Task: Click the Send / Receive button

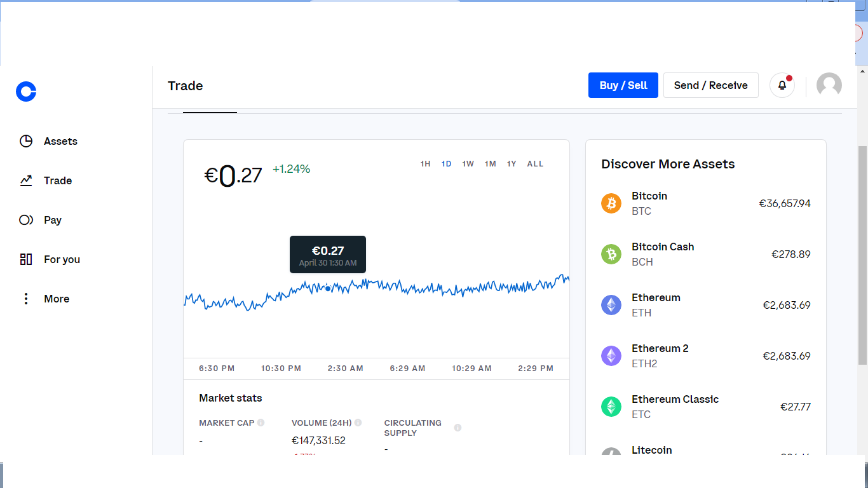Action: [x=711, y=85]
